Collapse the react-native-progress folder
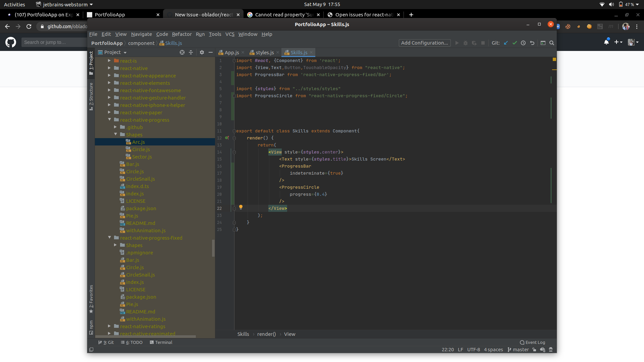The height and width of the screenshot is (362, 644). (109, 120)
